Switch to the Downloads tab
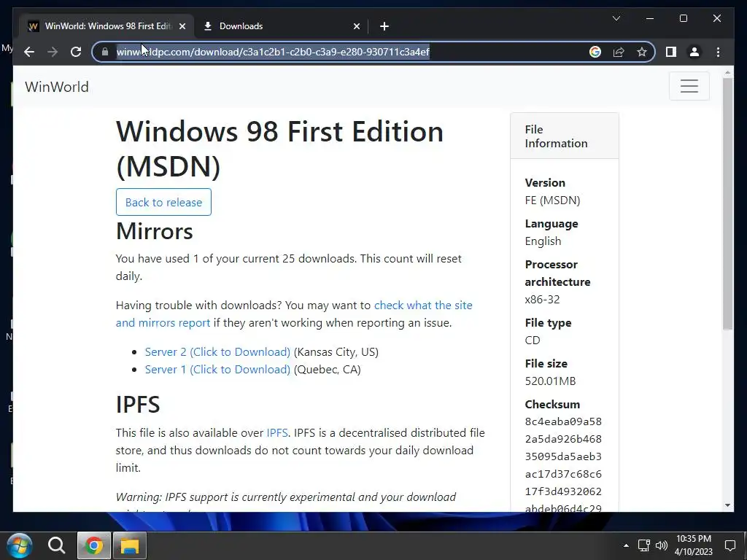The width and height of the screenshot is (747, 560). [x=281, y=26]
